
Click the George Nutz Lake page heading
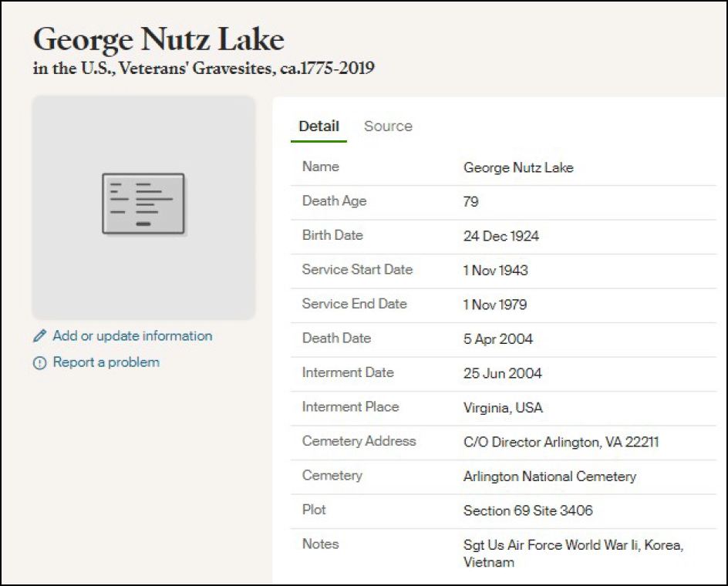[159, 39]
